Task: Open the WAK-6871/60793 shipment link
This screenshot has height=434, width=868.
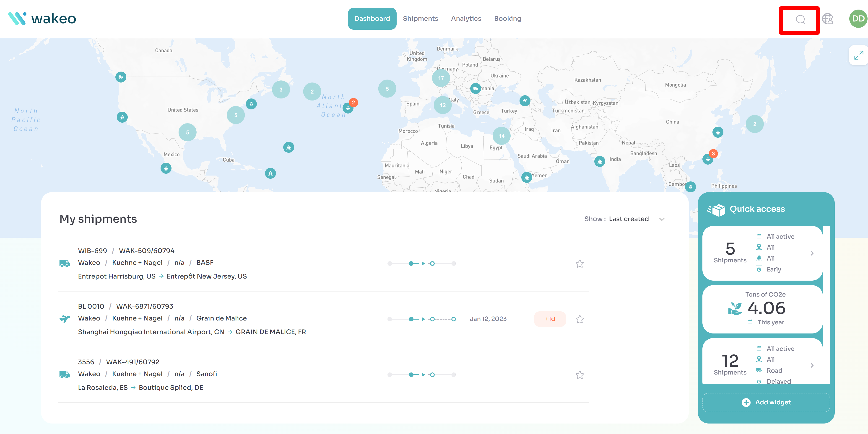Action: pyautogui.click(x=145, y=306)
